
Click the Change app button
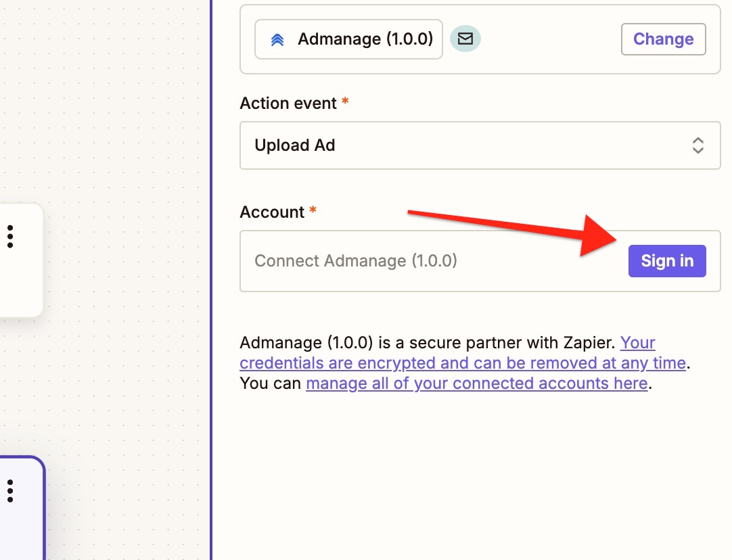[664, 39]
